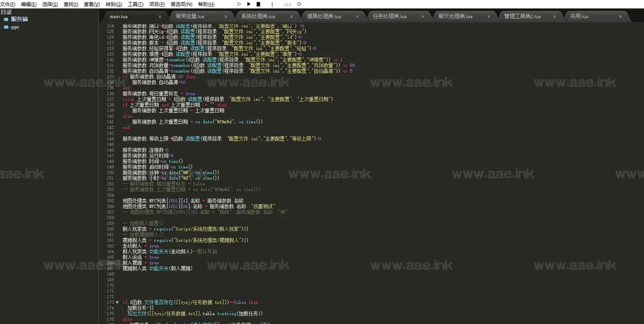Close the main.lua tab
This screenshot has height=324, width=644.
click(160, 17)
